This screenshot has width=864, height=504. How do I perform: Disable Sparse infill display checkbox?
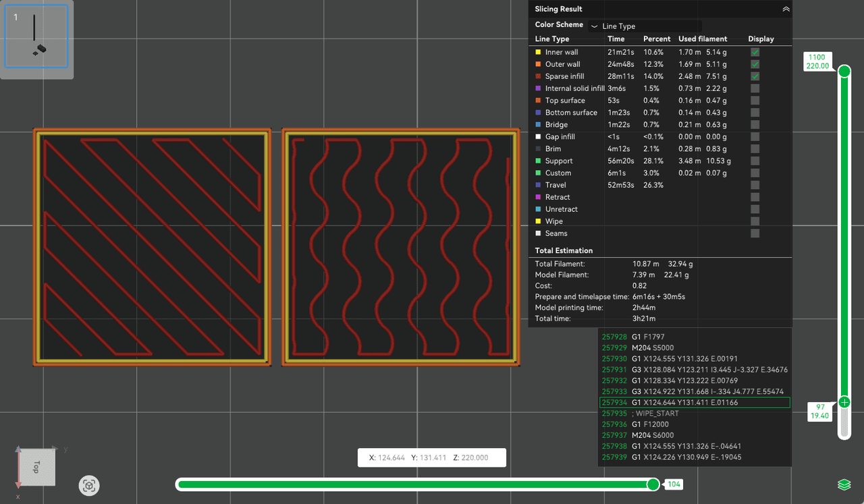[x=755, y=76]
